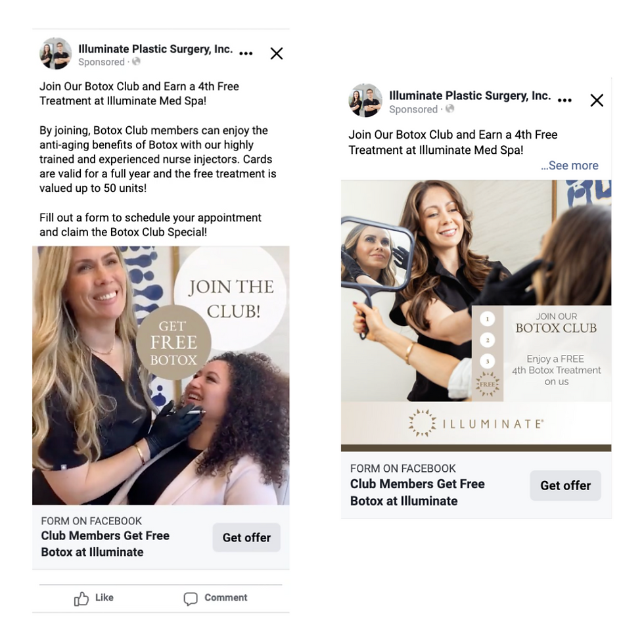644x644 pixels.
Task: Click Like thumbs-up on left ad
Action: 81,599
